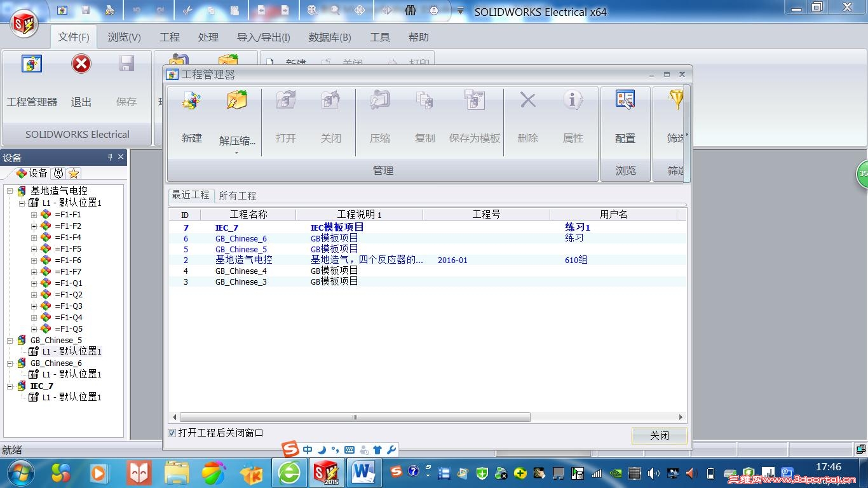The height and width of the screenshot is (488, 868).
Task: Switch to the 工程 ribbon tab
Action: [x=170, y=37]
